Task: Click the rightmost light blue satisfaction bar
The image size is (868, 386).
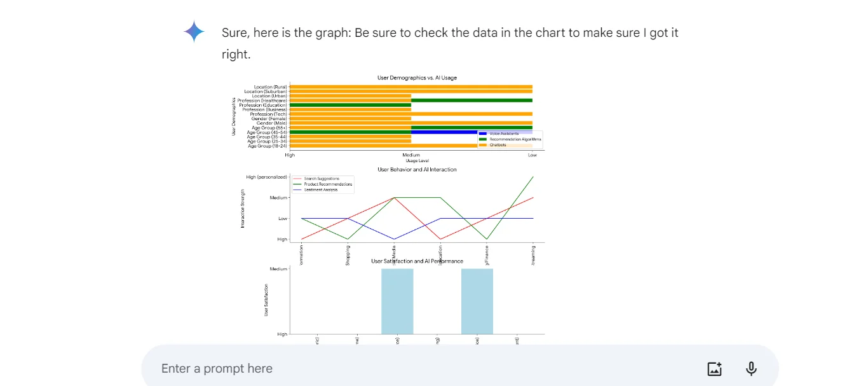Action: [x=477, y=300]
